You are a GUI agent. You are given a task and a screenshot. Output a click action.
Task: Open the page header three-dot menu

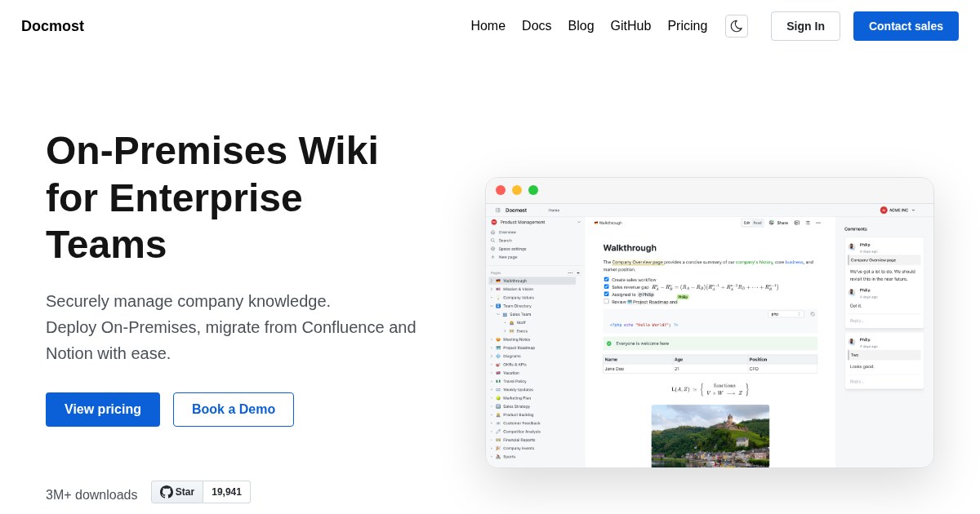pyautogui.click(x=818, y=223)
